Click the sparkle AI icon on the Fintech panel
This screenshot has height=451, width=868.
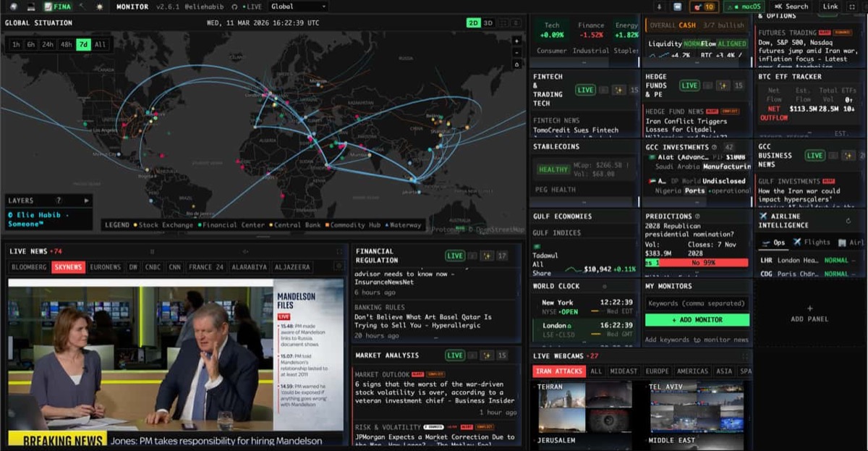point(618,90)
